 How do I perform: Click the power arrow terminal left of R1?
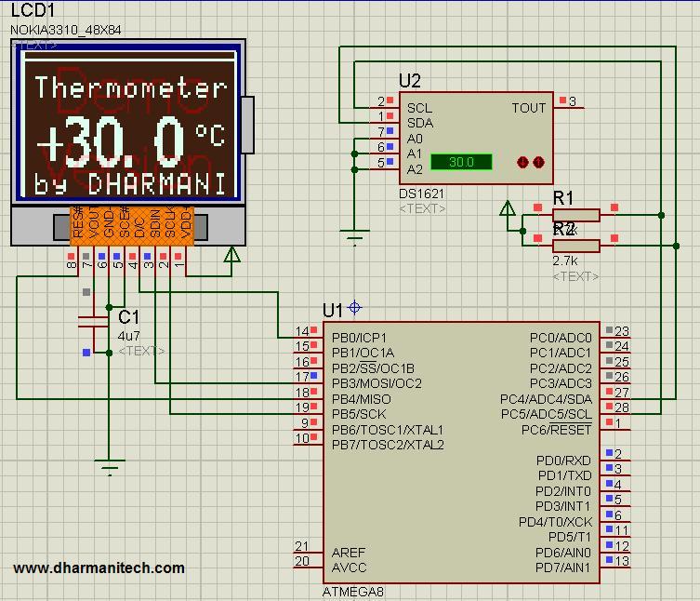508,208
